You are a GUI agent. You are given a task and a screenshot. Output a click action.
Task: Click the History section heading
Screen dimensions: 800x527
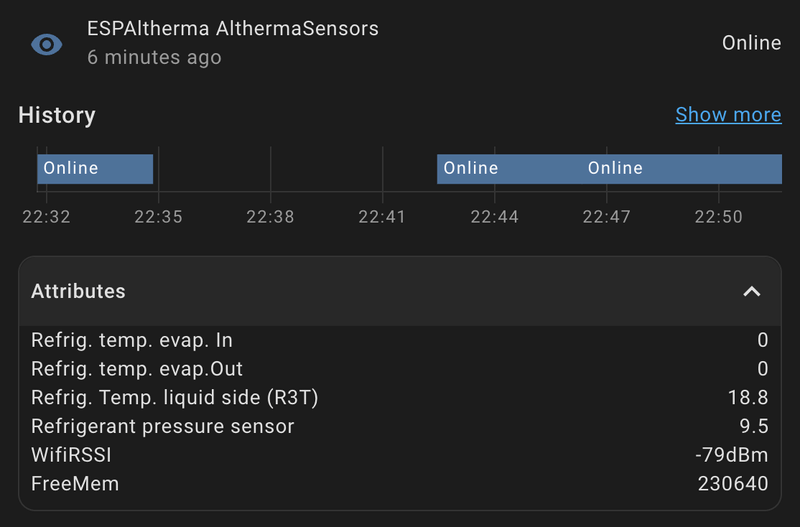pos(57,115)
